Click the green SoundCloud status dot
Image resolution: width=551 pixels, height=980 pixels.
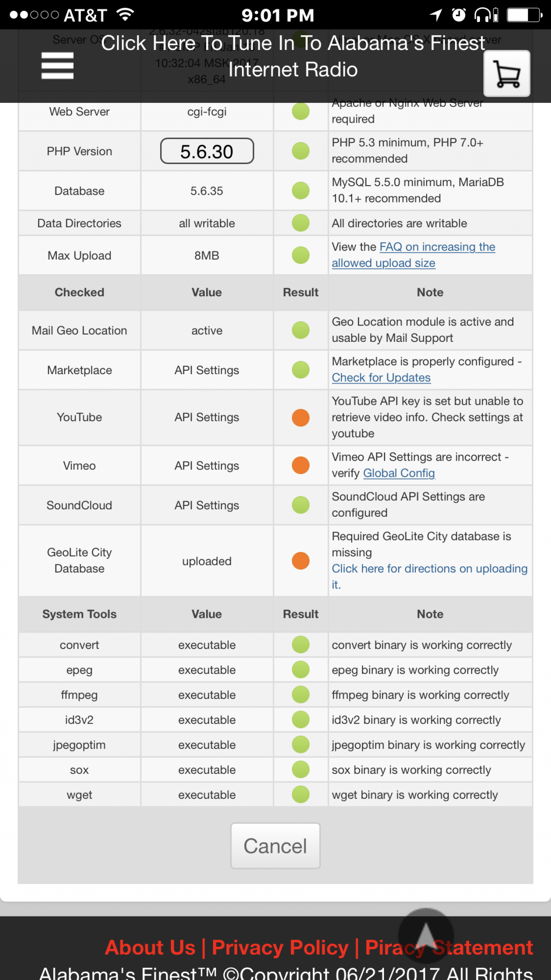[300, 505]
